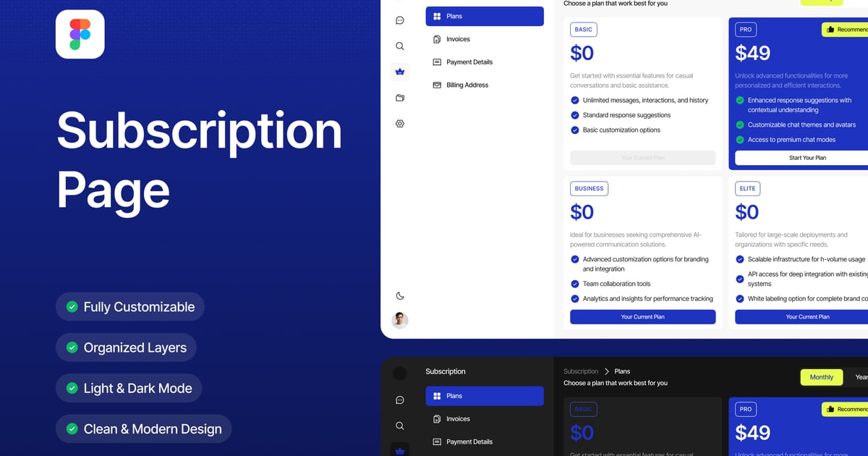
Task: Select crown subscription icon in light sidebar
Action: [400, 72]
